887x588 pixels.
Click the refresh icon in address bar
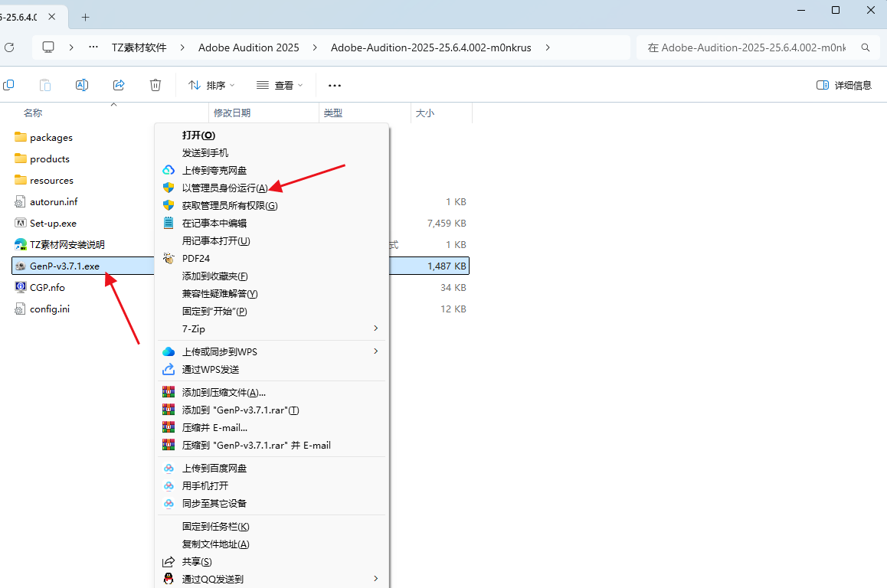[x=9, y=47]
